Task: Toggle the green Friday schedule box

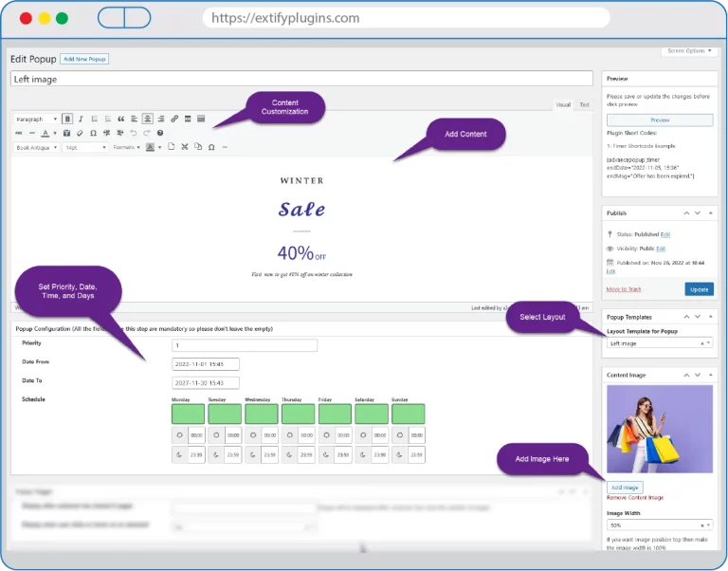Action: 335,414
